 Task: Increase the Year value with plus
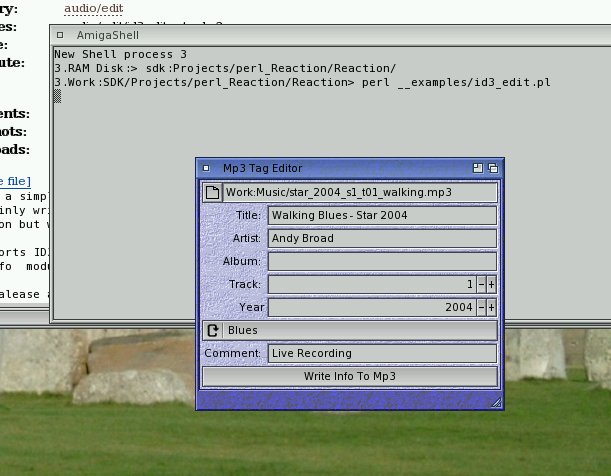click(x=491, y=307)
